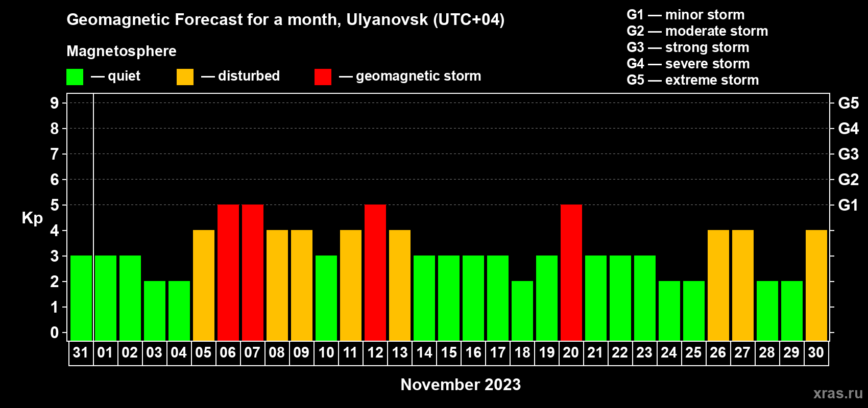Screen dimensions: 868x408
Task: Click the green bar for day 24
Action: pyautogui.click(x=669, y=311)
